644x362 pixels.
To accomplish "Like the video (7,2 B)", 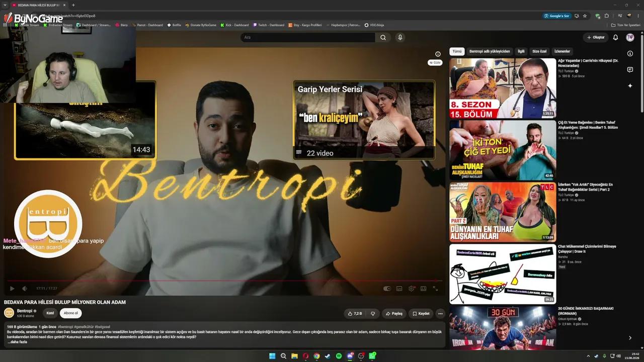I will pyautogui.click(x=355, y=313).
